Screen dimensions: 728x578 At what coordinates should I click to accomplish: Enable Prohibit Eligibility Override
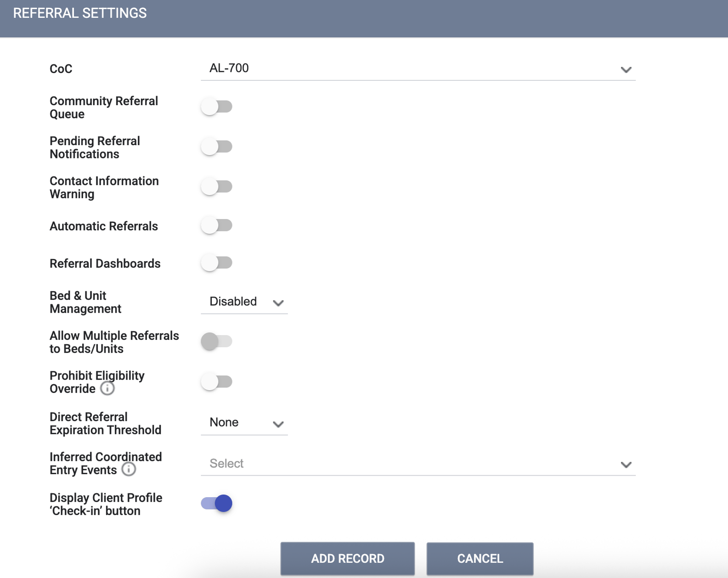(x=217, y=381)
